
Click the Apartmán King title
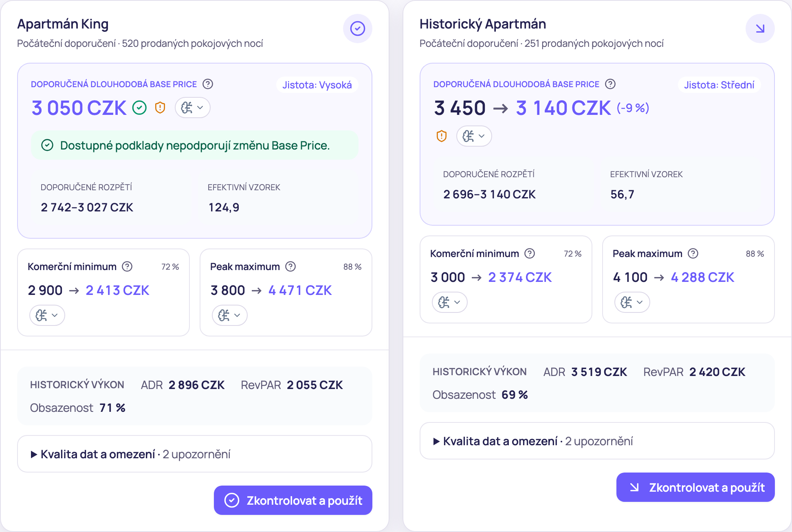63,24
